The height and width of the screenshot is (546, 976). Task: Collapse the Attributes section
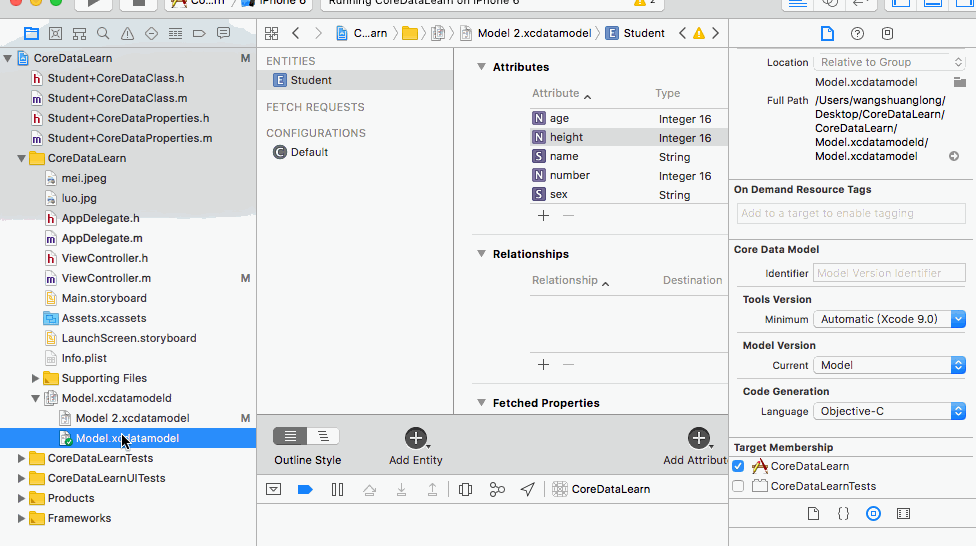tap(481, 67)
